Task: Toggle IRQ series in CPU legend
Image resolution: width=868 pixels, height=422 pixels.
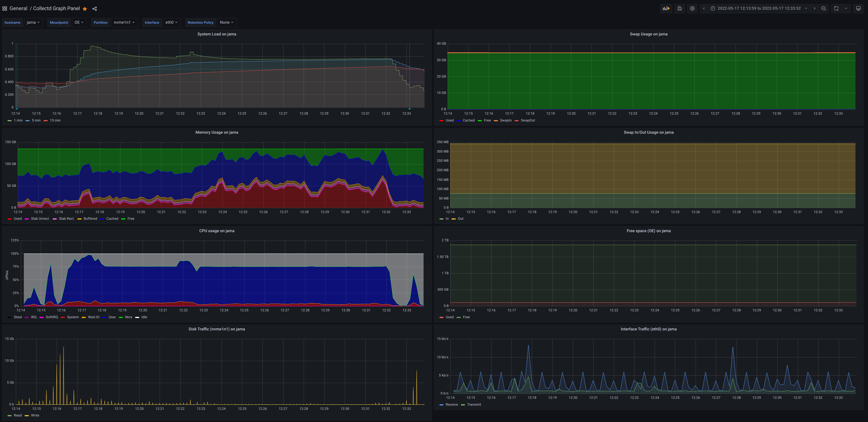Action: [34, 317]
